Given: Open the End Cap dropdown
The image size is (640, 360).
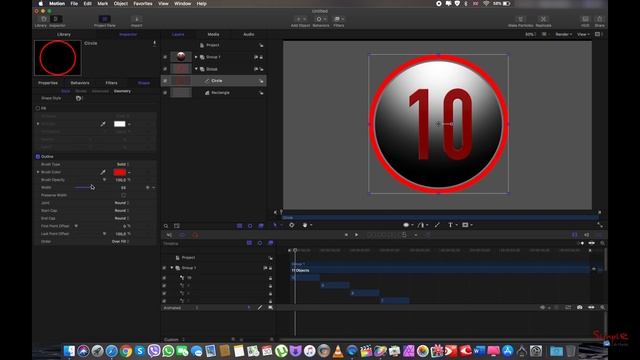Looking at the screenshot, I should 122,218.
